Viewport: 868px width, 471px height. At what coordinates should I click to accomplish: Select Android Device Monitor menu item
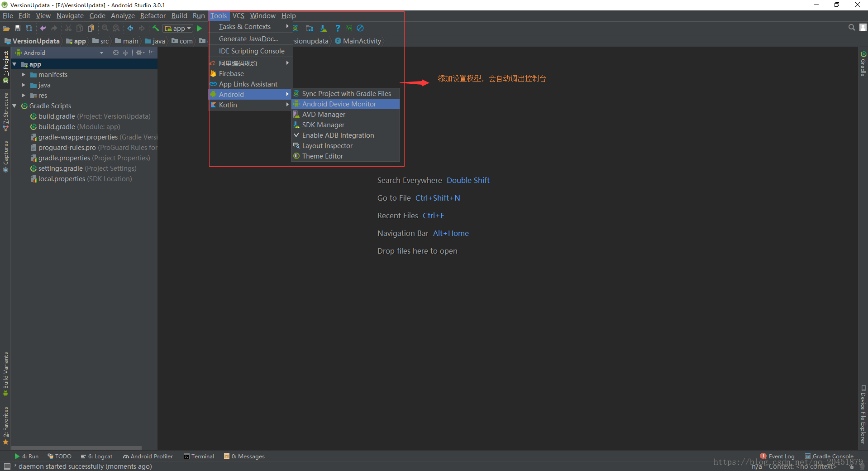point(345,104)
